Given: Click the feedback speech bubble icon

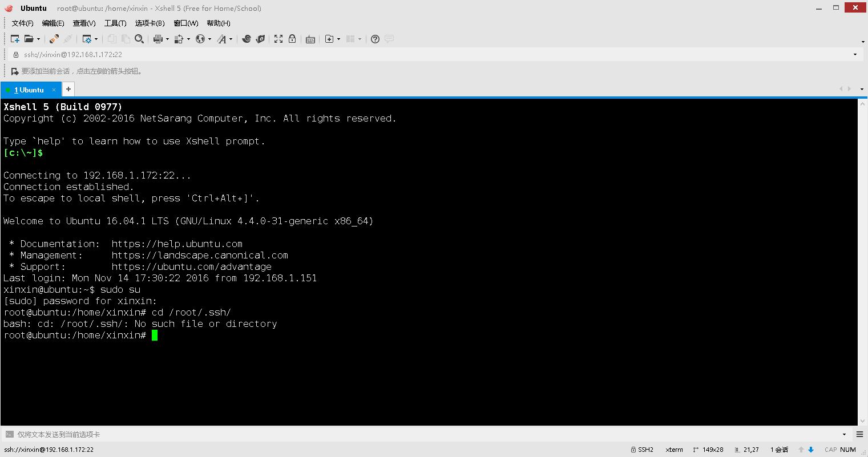Looking at the screenshot, I should 389,39.
